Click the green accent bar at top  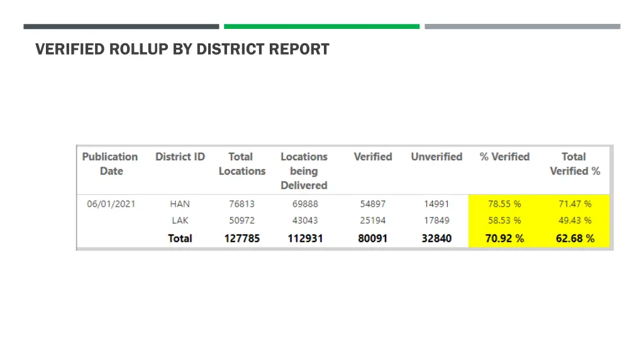pyautogui.click(x=321, y=26)
